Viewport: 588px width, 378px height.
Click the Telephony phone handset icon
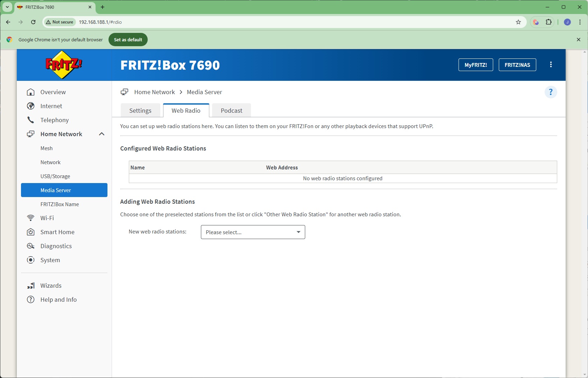pos(31,120)
